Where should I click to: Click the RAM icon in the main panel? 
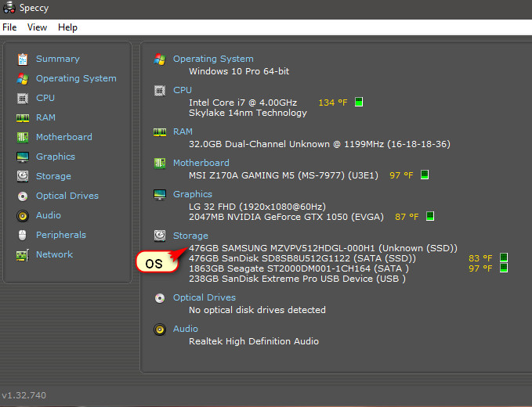[160, 132]
